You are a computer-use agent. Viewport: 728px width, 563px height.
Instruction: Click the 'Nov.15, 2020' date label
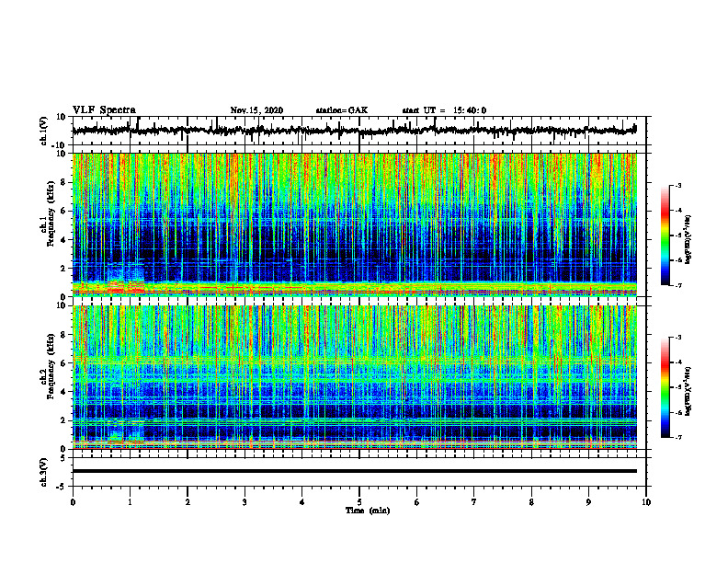pyautogui.click(x=256, y=110)
